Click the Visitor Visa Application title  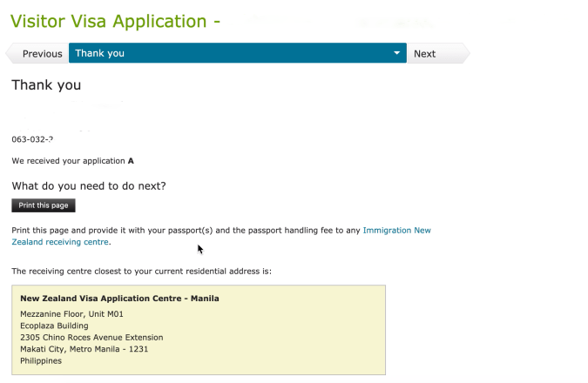(x=115, y=18)
